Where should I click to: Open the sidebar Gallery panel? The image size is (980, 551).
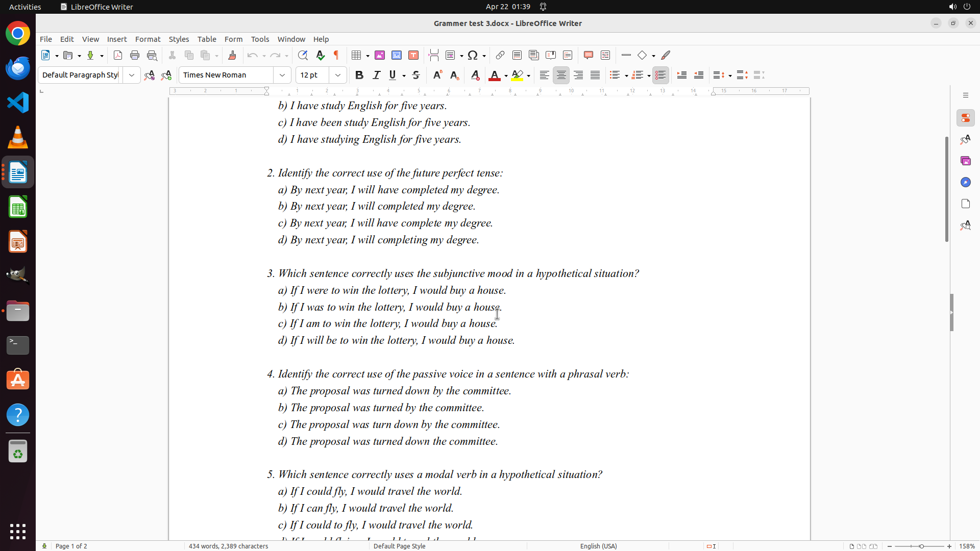[965, 161]
